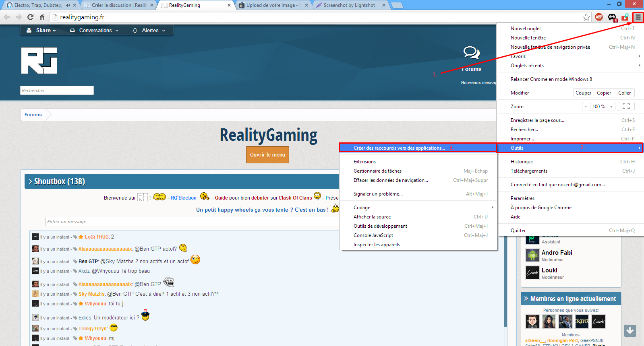This screenshot has width=644, height=346.
Task: Click Sky Matzhs username in shoutbox
Action: [92, 294]
